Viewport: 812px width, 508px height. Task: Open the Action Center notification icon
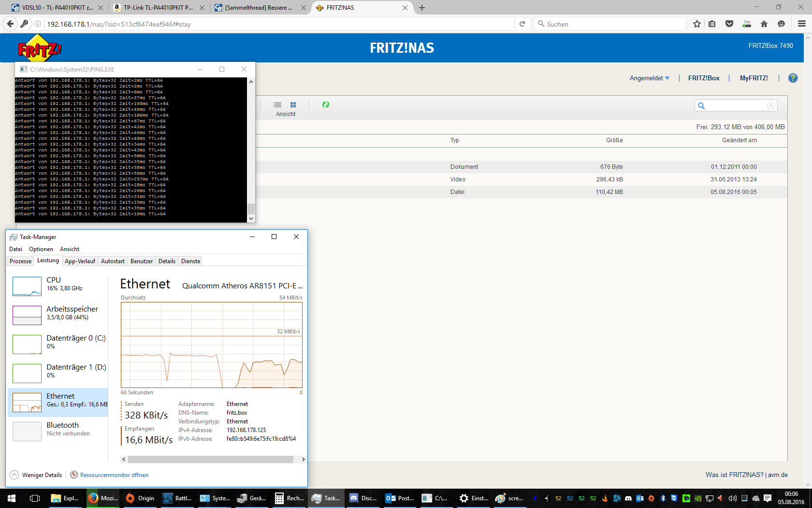point(768,498)
